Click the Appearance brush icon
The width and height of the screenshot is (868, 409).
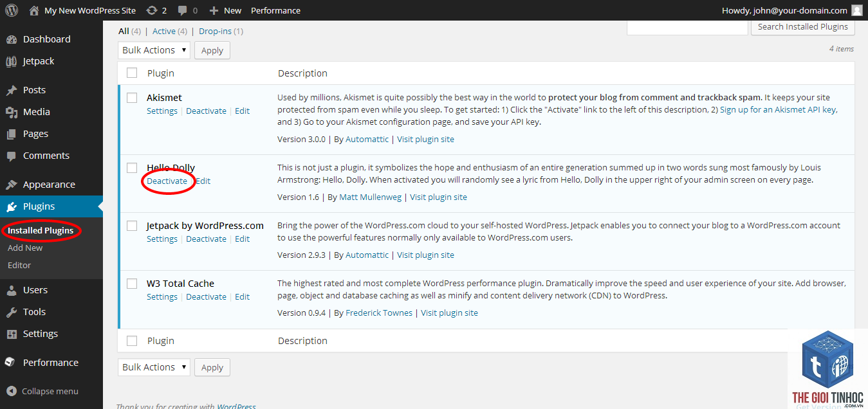[x=12, y=185]
